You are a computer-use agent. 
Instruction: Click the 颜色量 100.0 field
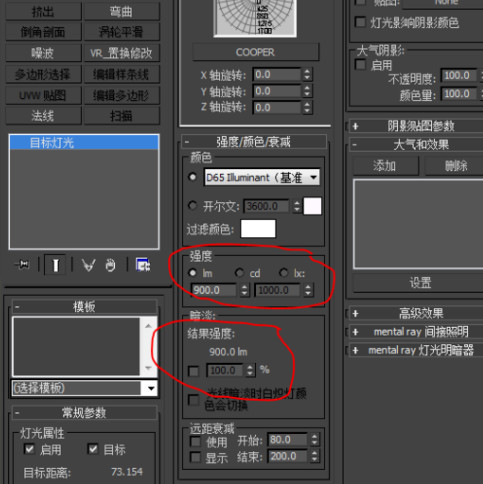point(459,94)
